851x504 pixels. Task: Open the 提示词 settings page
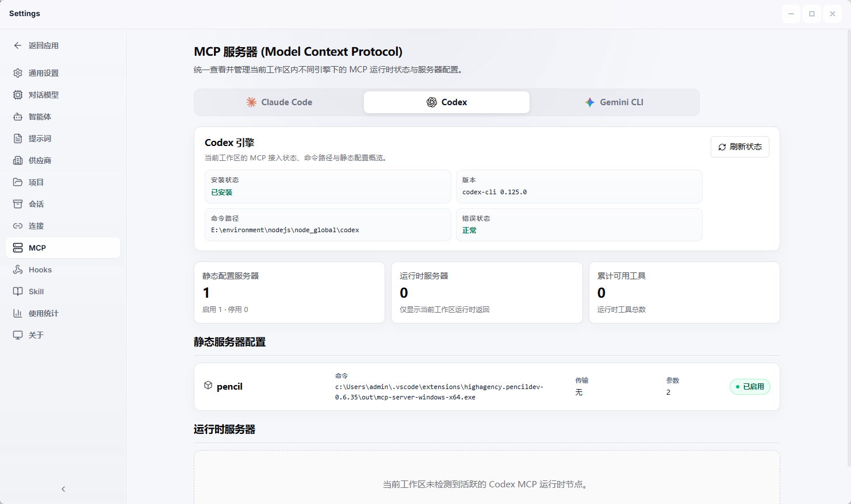point(63,138)
